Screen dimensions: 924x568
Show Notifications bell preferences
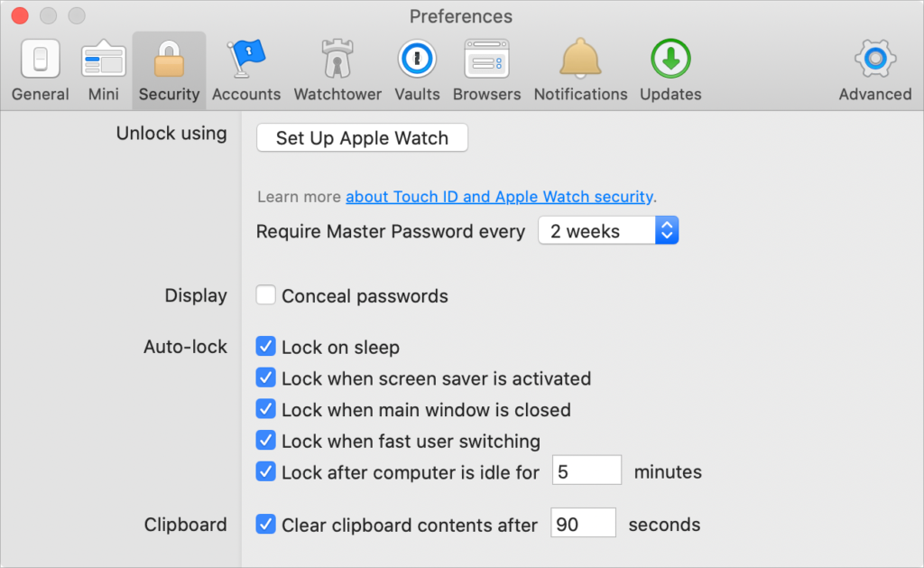pyautogui.click(x=580, y=70)
